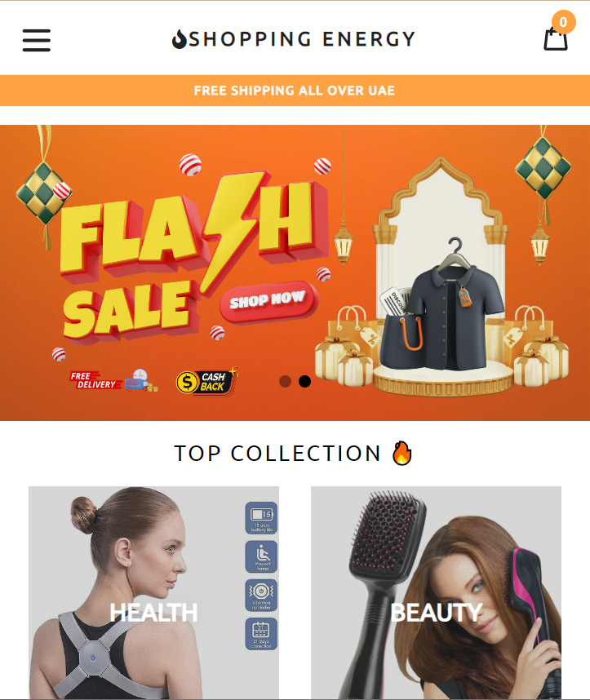Select the first carousel slide dot
The width and height of the screenshot is (590, 700).
(285, 381)
